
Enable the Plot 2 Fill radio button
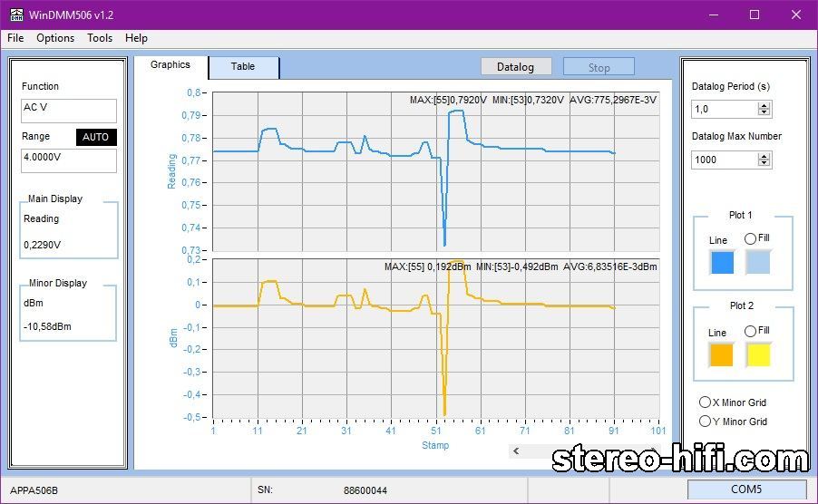(750, 331)
